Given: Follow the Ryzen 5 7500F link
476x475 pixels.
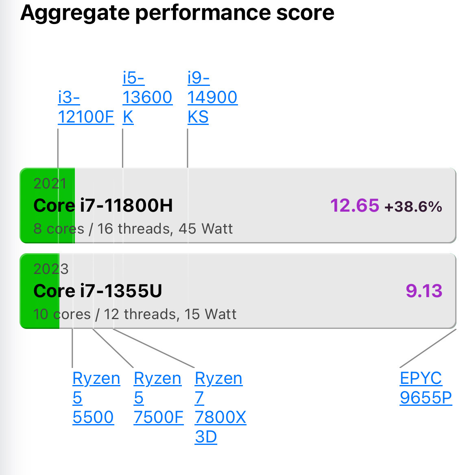Looking at the screenshot, I should click(158, 398).
